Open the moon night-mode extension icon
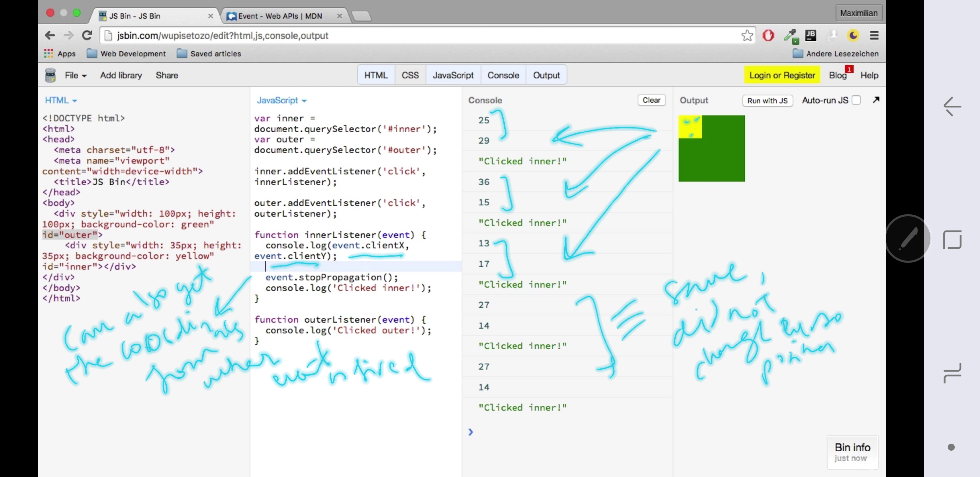 pos(853,35)
